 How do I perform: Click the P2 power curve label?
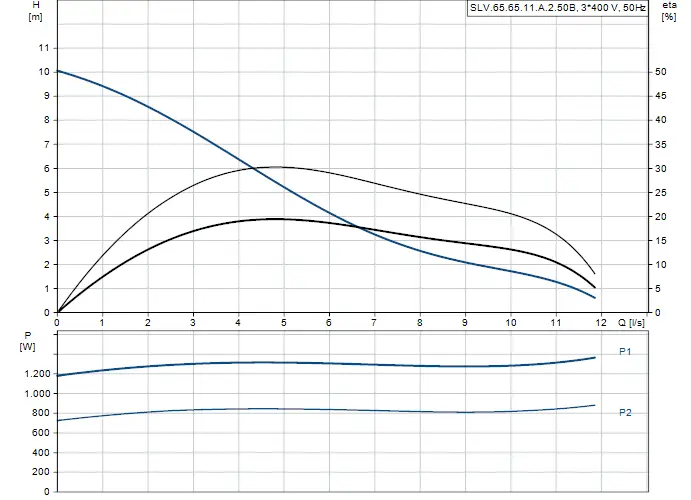[625, 413]
